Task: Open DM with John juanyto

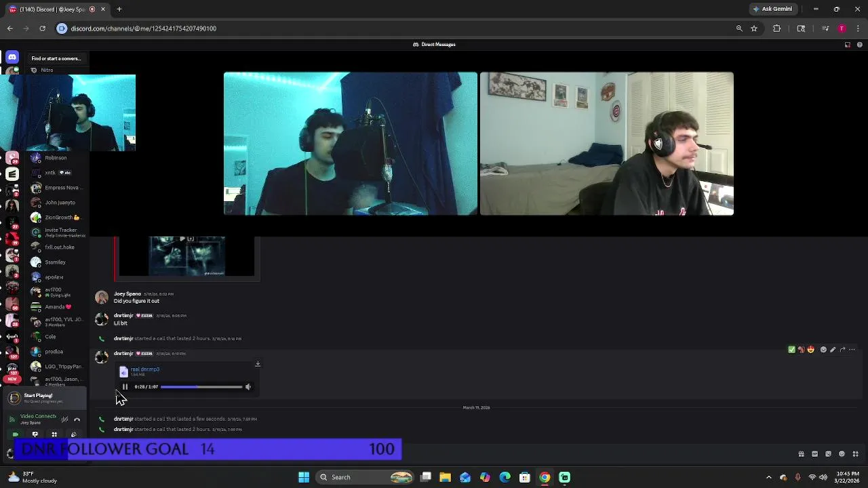Action: (x=57, y=203)
